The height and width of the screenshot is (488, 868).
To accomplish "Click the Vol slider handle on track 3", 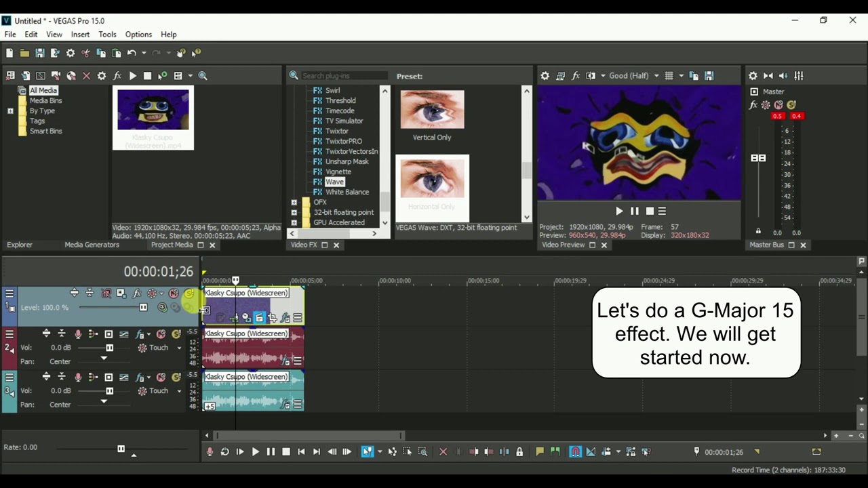I will [109, 391].
